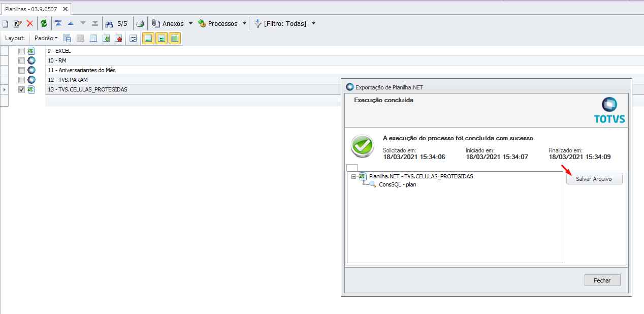The image size is (644, 314).
Task: Close the Planilhas - 03.9.0507 tab
Action: point(65,9)
